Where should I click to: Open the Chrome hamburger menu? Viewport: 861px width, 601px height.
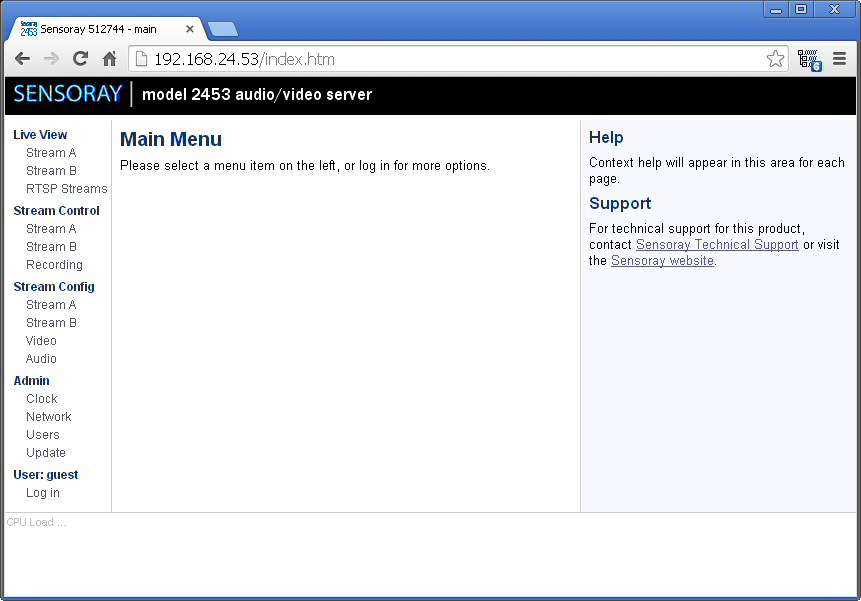click(x=839, y=58)
